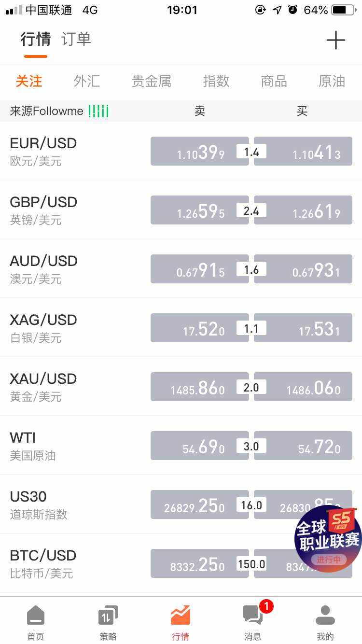Select the 贵金属 precious metals tab
Viewport: 362px width, 644px height.
pyautogui.click(x=152, y=81)
